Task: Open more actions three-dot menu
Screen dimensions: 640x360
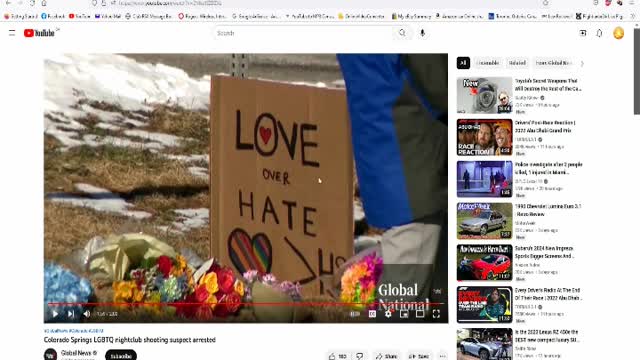Action: point(442,356)
